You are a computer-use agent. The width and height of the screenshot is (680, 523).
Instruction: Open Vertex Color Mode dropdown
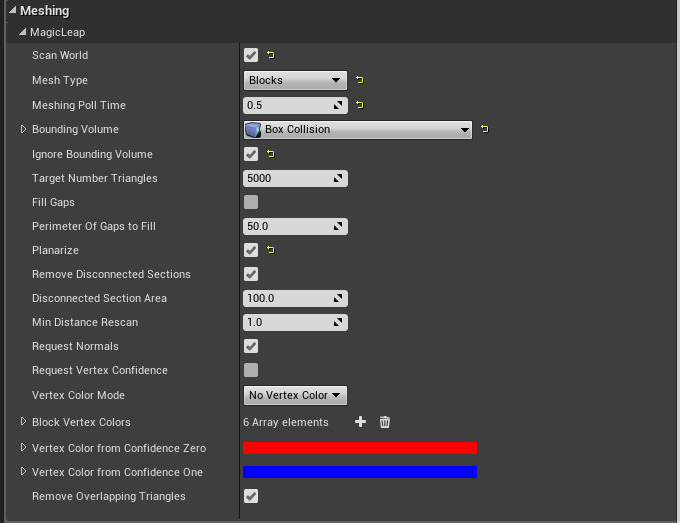point(295,395)
